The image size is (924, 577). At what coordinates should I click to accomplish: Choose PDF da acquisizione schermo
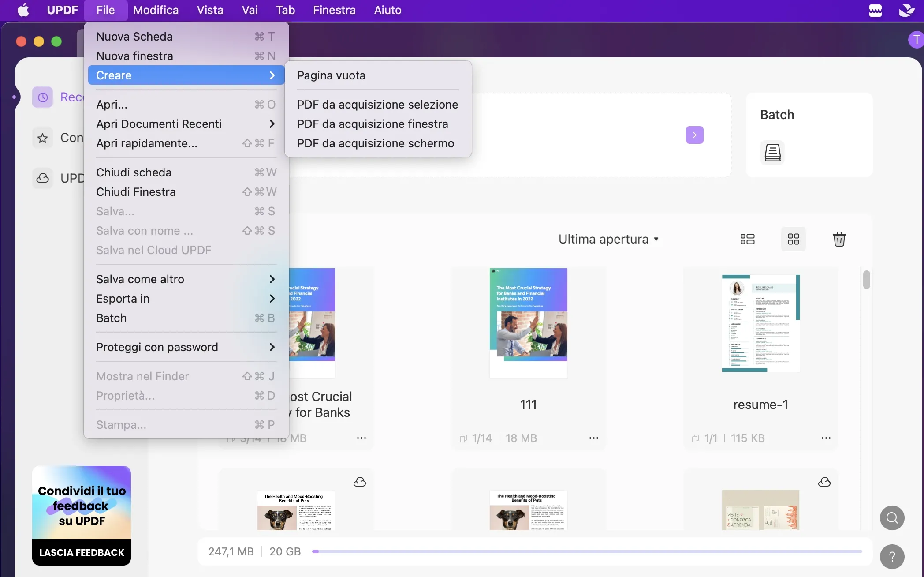pyautogui.click(x=378, y=143)
